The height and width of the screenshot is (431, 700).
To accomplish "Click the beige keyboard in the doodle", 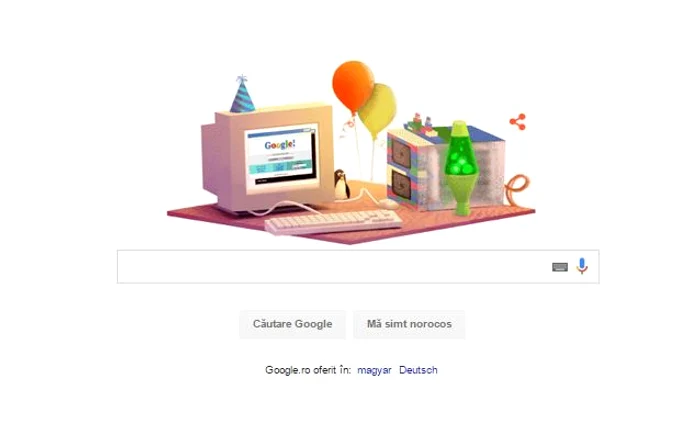I will pos(333,222).
